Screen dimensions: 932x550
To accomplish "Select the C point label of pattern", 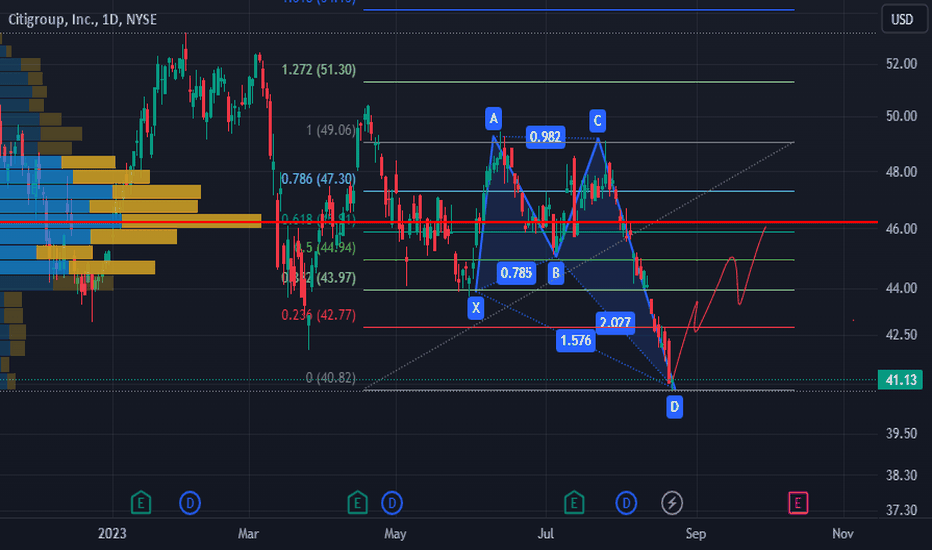I will pos(597,121).
